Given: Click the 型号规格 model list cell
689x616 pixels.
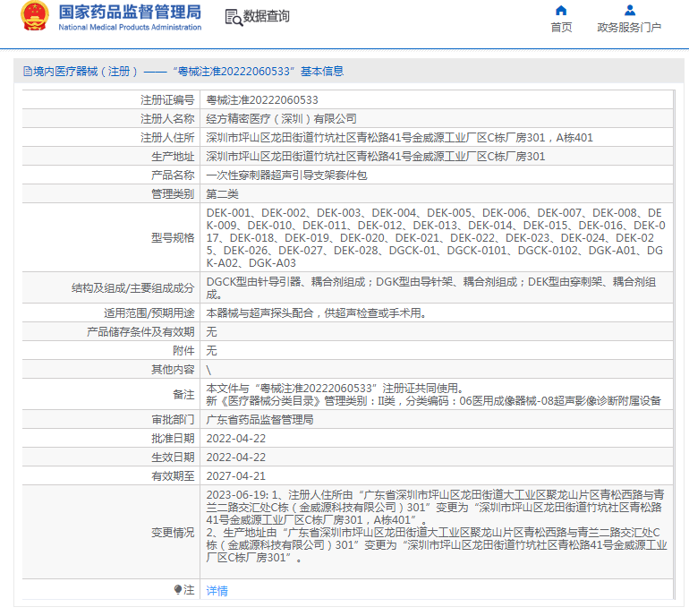Looking at the screenshot, I should click(x=436, y=238).
